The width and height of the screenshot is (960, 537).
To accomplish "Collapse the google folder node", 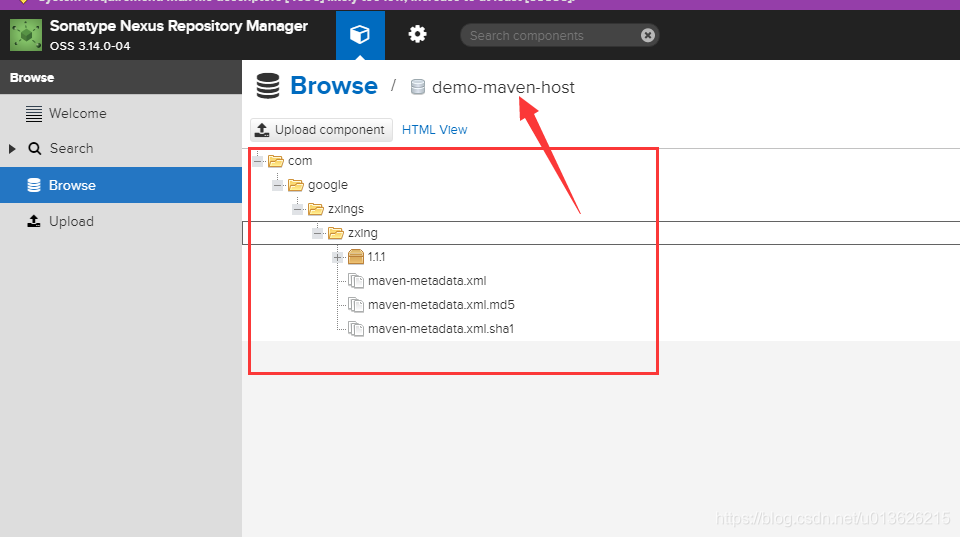I will tap(277, 185).
